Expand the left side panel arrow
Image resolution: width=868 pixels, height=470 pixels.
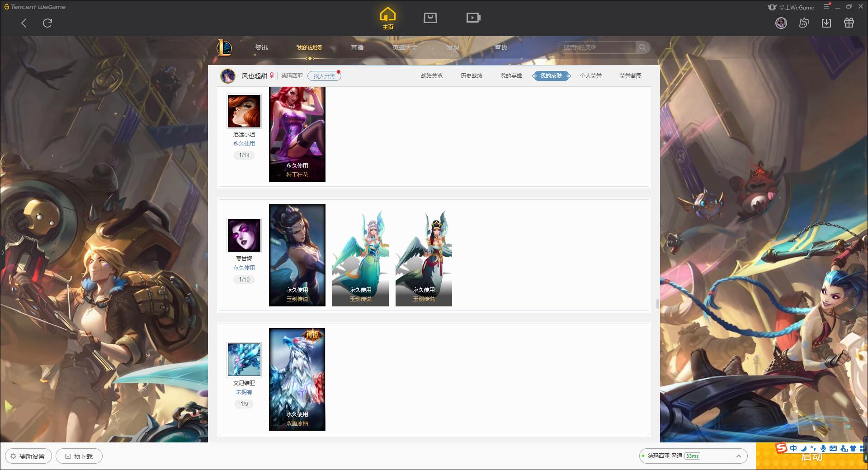pos(2,252)
